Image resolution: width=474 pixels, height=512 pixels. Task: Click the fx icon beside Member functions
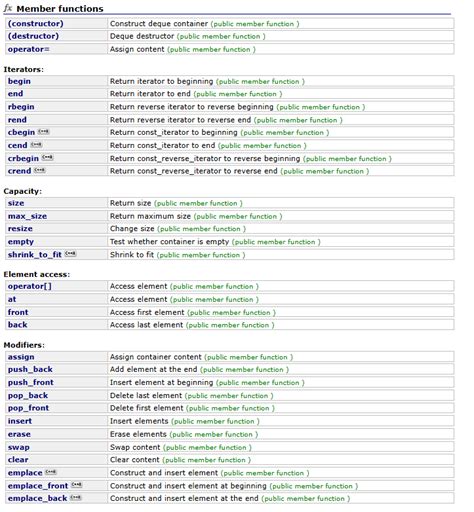click(x=8, y=8)
